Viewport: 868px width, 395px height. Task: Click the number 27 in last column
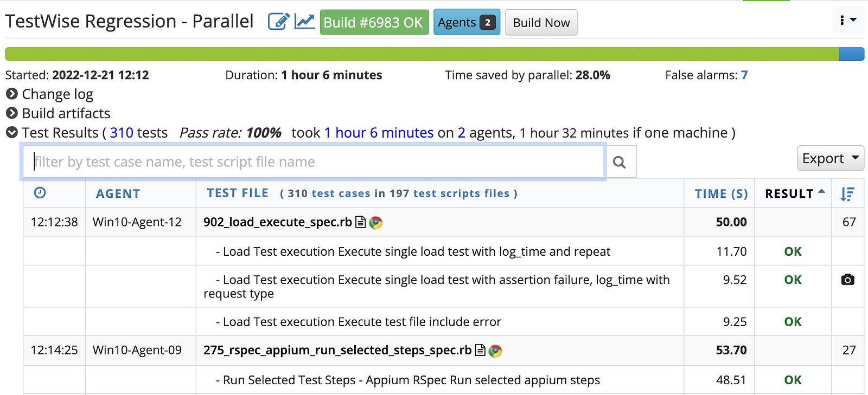[x=849, y=351]
